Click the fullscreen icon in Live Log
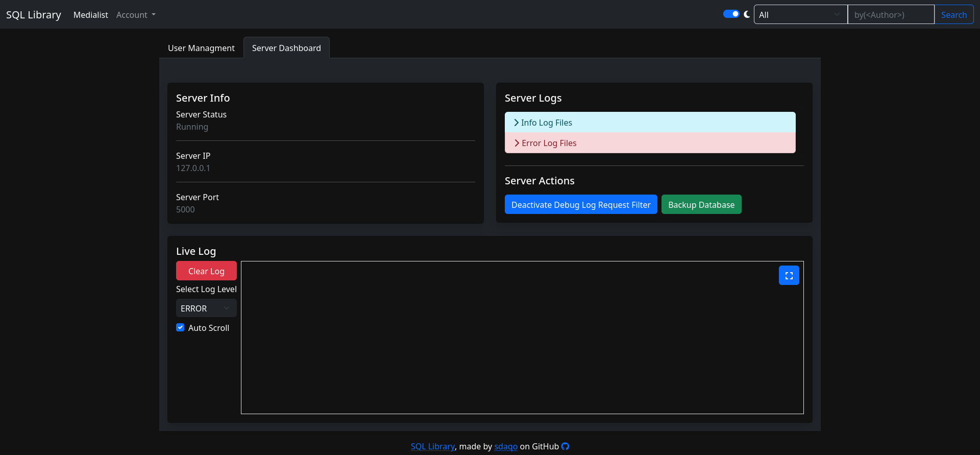Viewport: 980px width, 455px height. pyautogui.click(x=789, y=275)
